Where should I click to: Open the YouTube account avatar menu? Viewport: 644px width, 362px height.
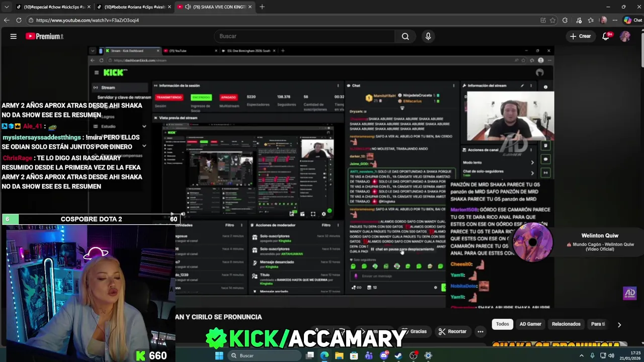pos(625,36)
